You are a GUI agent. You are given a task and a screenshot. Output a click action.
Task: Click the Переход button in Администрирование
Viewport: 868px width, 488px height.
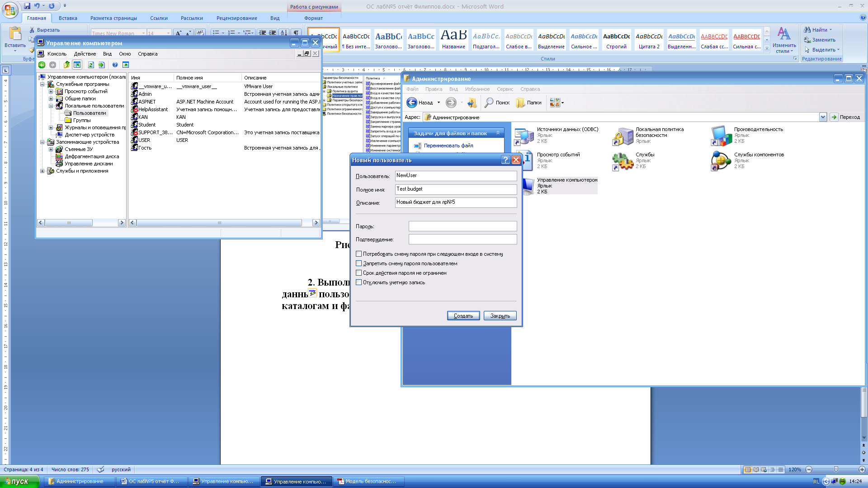845,117
